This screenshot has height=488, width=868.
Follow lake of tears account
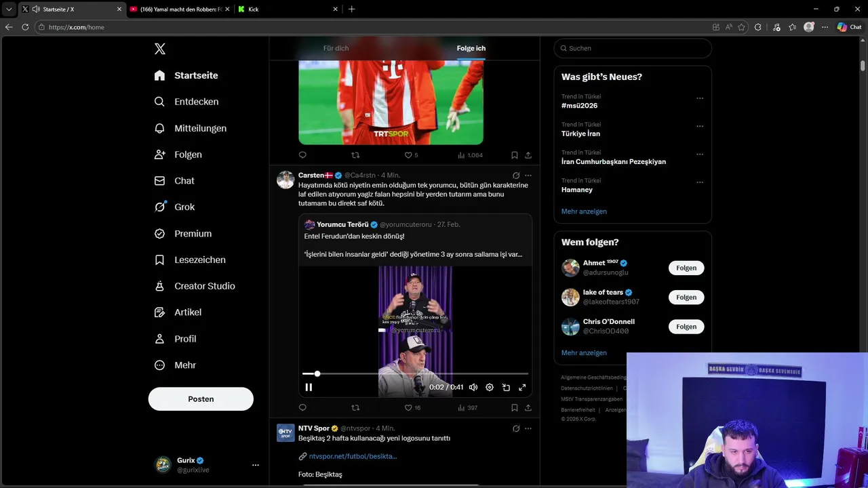click(686, 297)
